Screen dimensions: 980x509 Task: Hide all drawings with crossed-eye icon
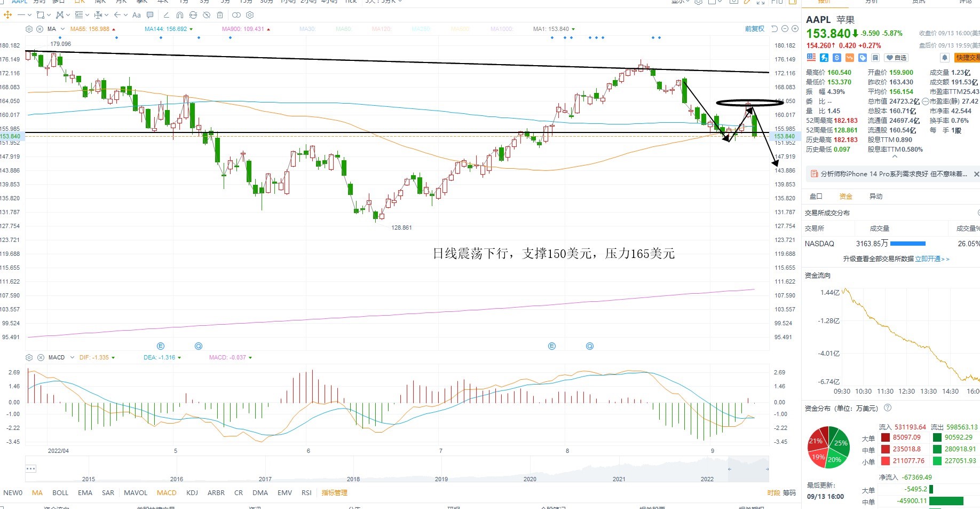pyautogui.click(x=207, y=15)
